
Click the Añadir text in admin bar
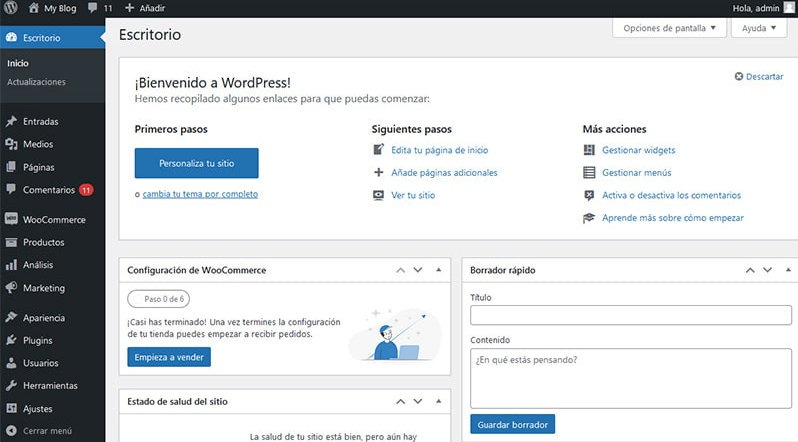click(152, 8)
